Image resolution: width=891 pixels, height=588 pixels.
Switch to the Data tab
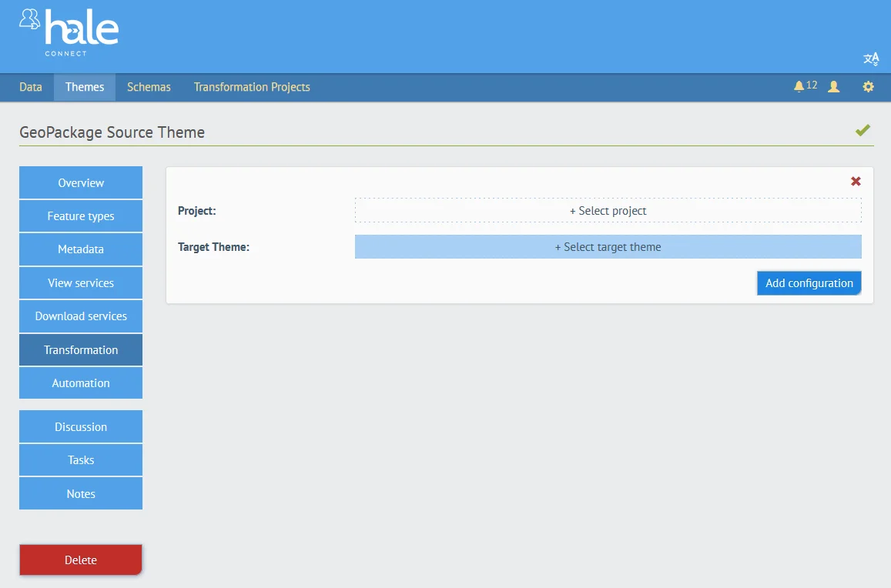point(30,86)
